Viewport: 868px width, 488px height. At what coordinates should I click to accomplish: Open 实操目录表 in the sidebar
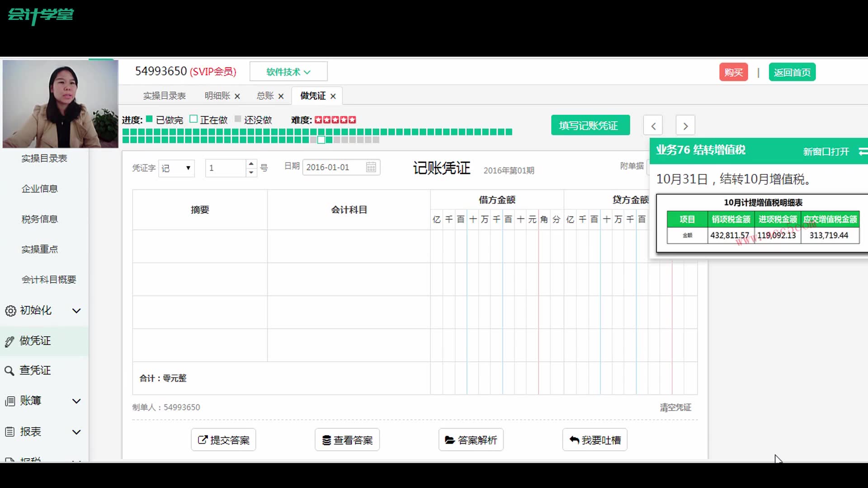coord(44,159)
